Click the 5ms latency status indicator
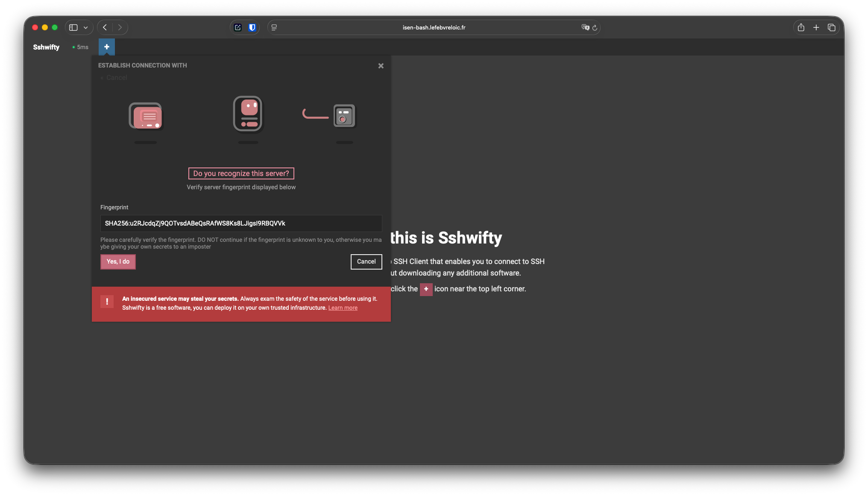The width and height of the screenshot is (868, 496). (x=80, y=47)
